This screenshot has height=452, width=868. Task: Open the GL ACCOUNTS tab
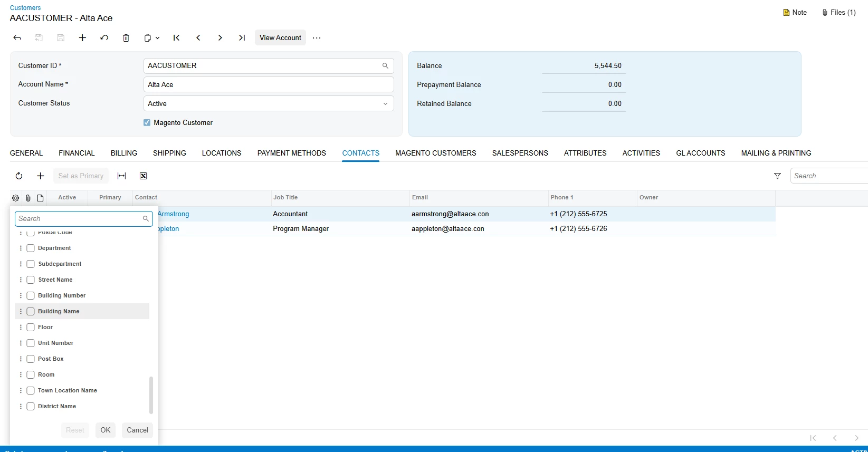point(701,153)
